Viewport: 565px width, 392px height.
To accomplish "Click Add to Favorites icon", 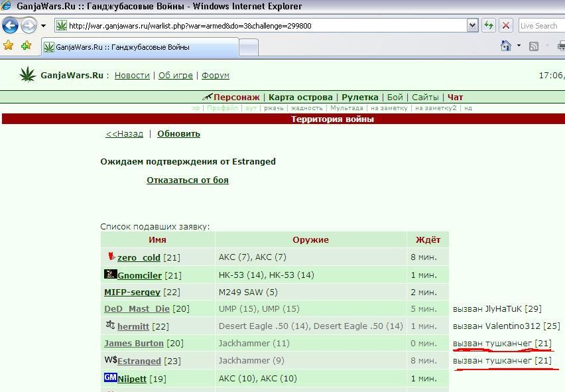I will coord(26,45).
